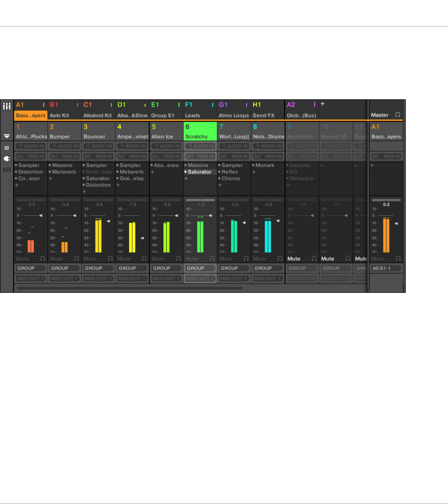448x504 pixels.
Task: Add a new group with the plus icon
Action: click(x=323, y=103)
